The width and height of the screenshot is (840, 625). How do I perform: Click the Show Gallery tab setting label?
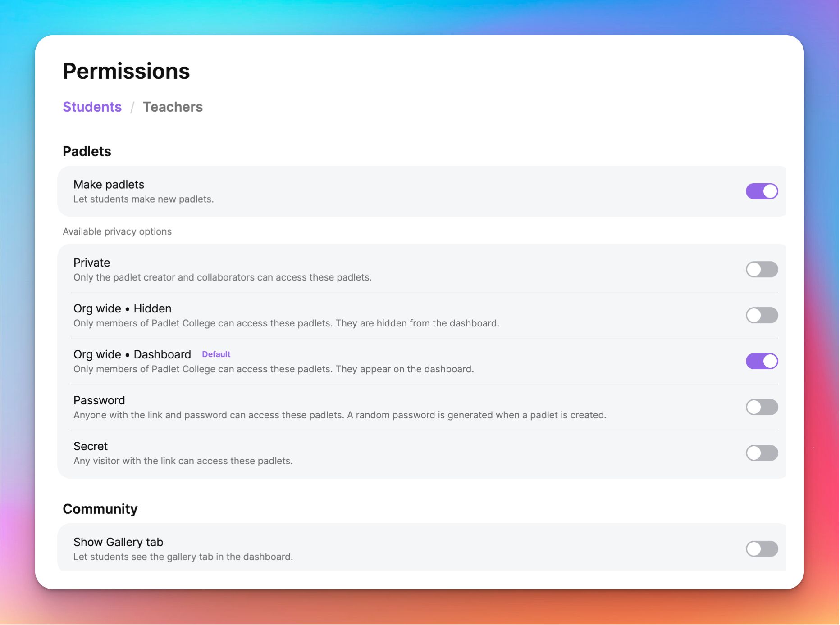119,542
